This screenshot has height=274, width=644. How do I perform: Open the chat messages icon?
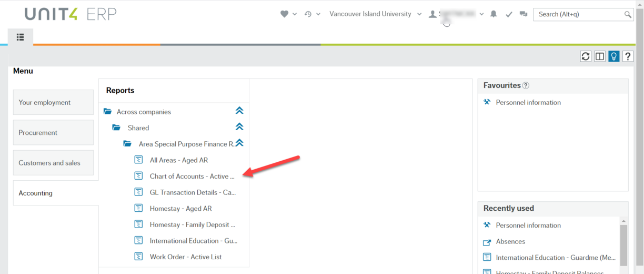point(524,14)
